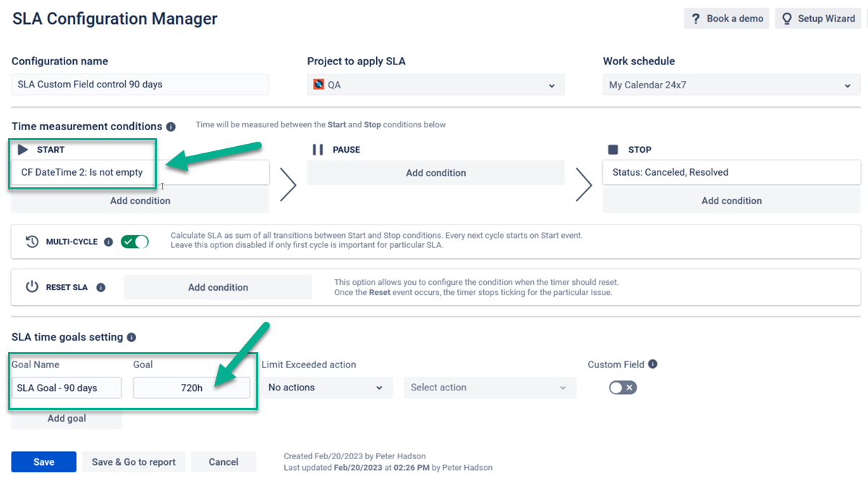The height and width of the screenshot is (483, 868).
Task: Click the QA project avatar icon
Action: pos(319,84)
